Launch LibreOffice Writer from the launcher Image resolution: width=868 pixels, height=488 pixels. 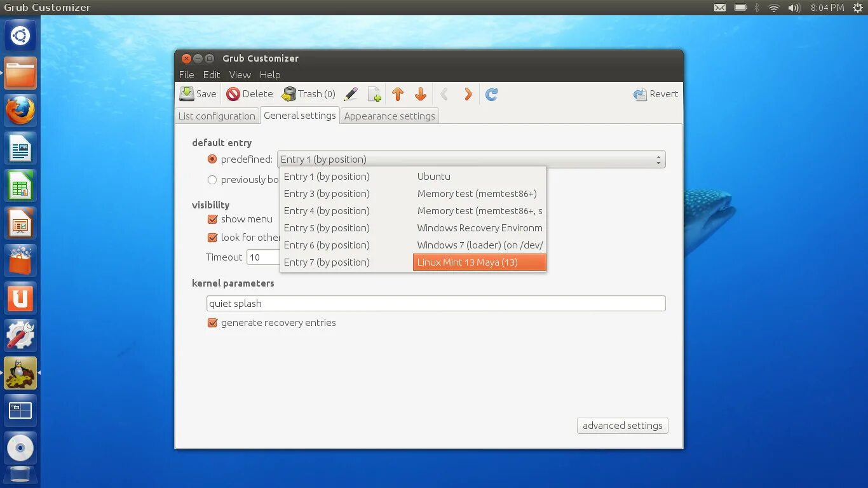pos(20,149)
